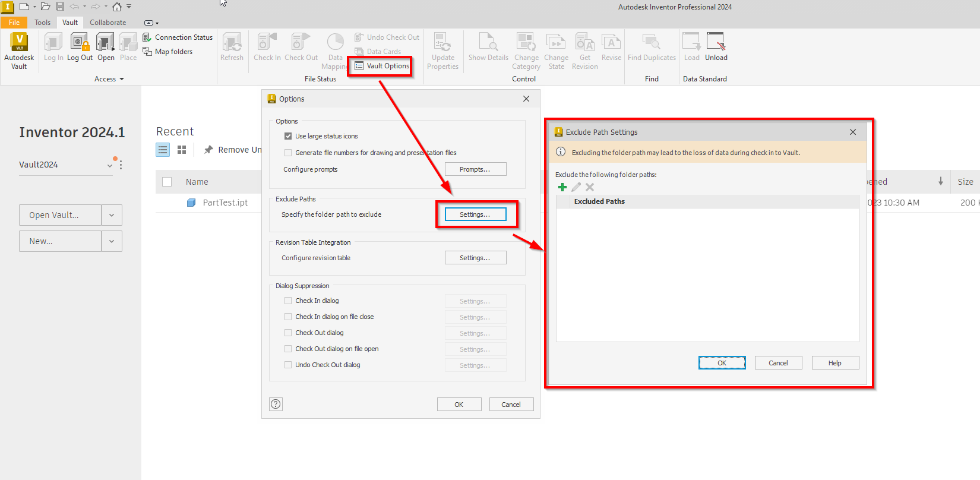The image size is (980, 480).
Task: Check the Undo Check Out dialog box
Action: point(288,365)
